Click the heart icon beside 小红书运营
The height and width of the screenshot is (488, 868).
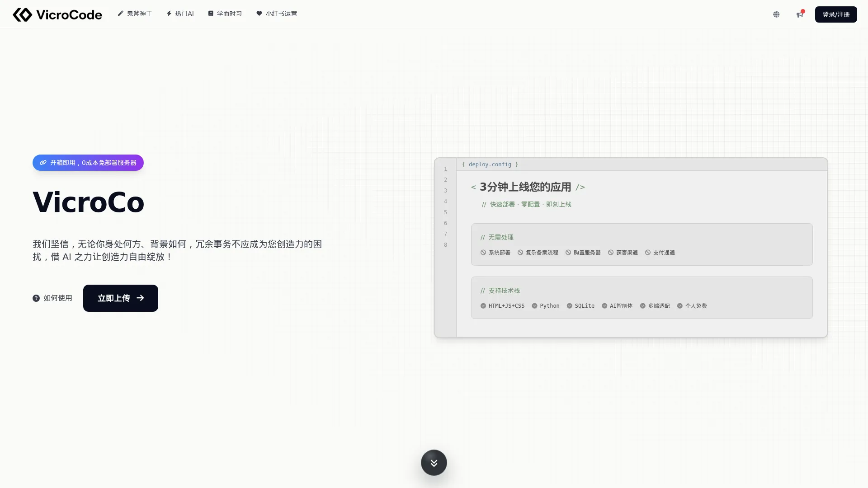pyautogui.click(x=259, y=14)
